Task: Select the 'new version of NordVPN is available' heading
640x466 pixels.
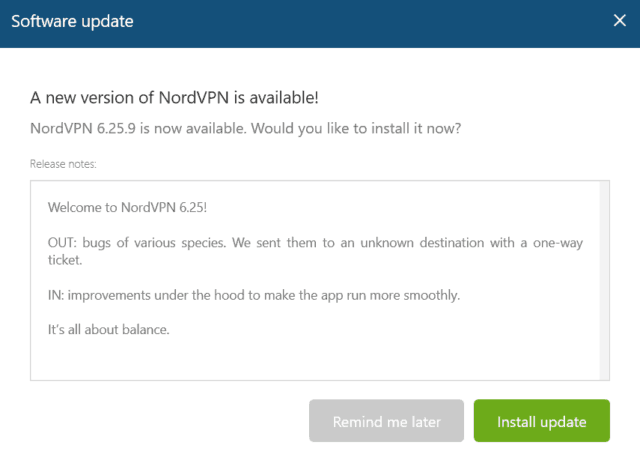Action: point(174,98)
